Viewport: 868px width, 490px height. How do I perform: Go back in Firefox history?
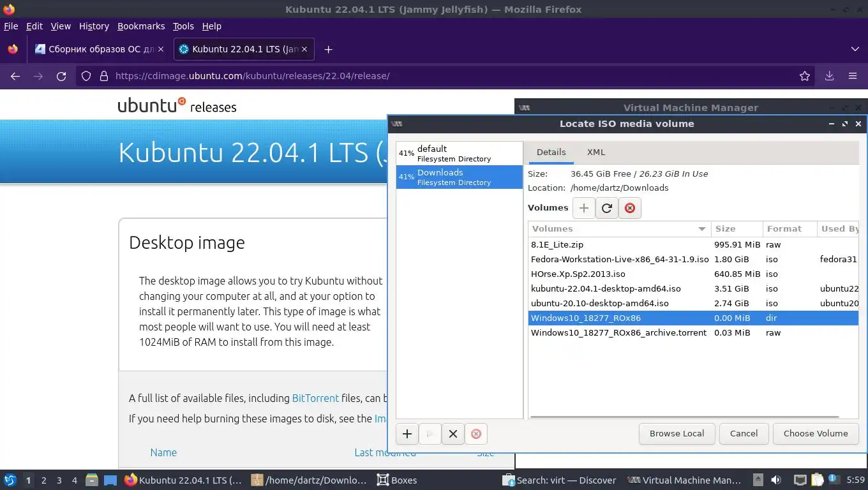(15, 76)
